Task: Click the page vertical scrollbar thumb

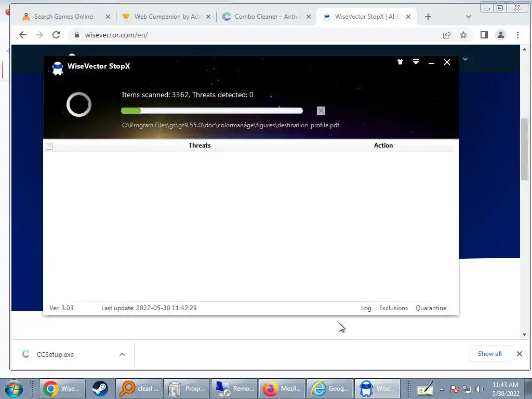Action: (x=525, y=149)
